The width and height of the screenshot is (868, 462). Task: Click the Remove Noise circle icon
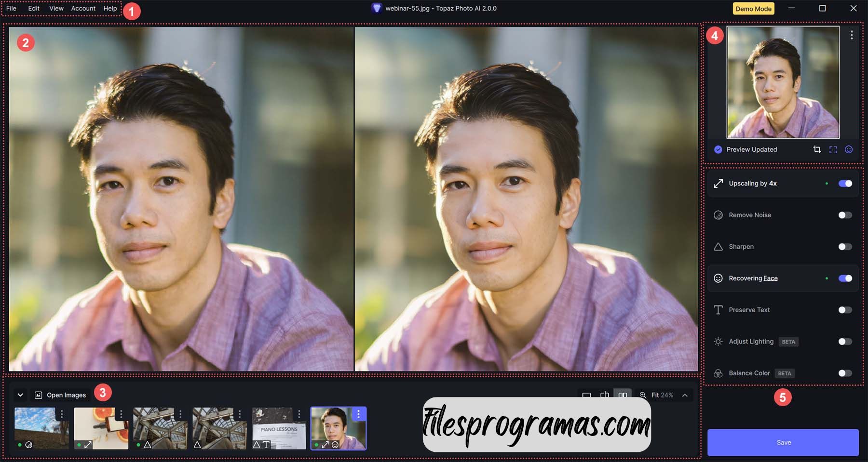pyautogui.click(x=718, y=215)
